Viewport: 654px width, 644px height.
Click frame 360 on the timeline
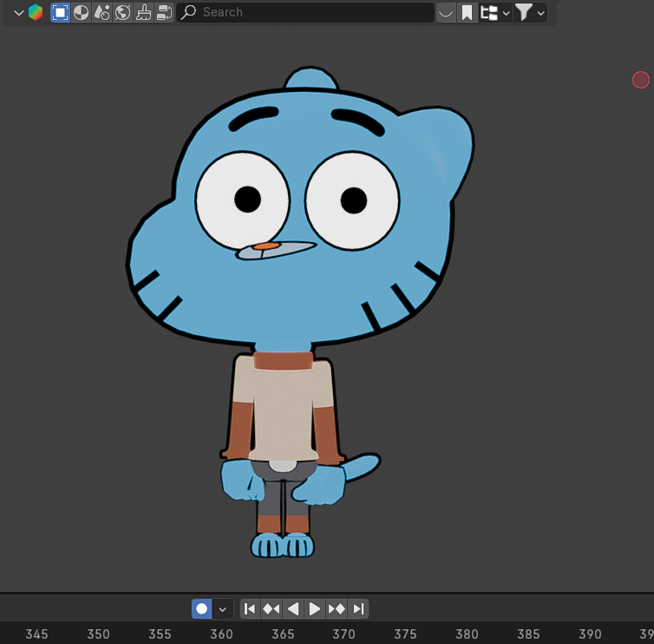pyautogui.click(x=221, y=634)
